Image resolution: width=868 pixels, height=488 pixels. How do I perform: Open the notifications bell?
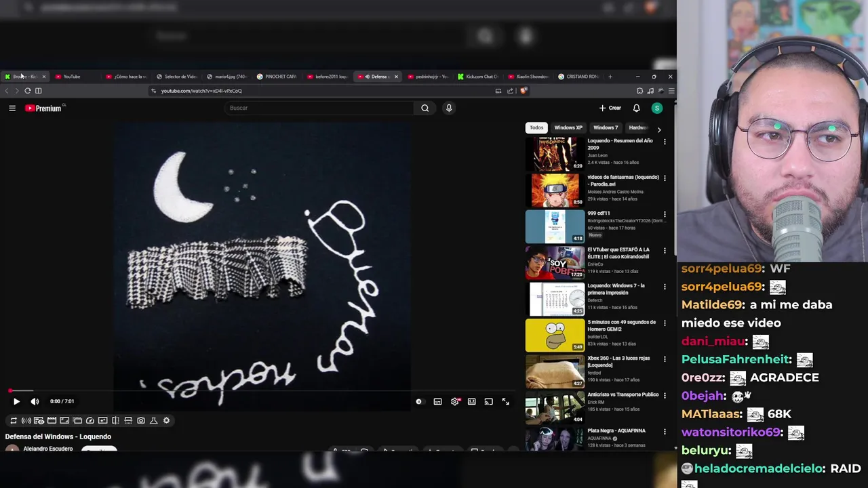tap(636, 108)
